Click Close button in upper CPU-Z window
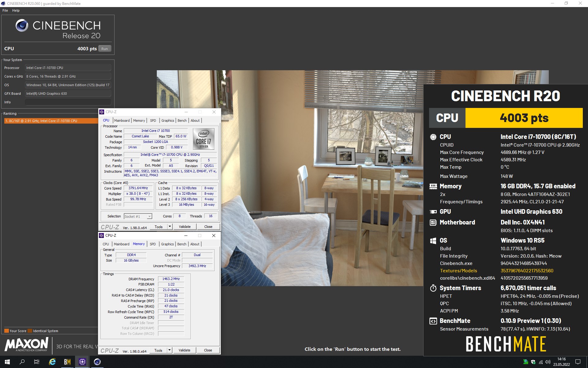This screenshot has height=368, width=588. [x=208, y=227]
